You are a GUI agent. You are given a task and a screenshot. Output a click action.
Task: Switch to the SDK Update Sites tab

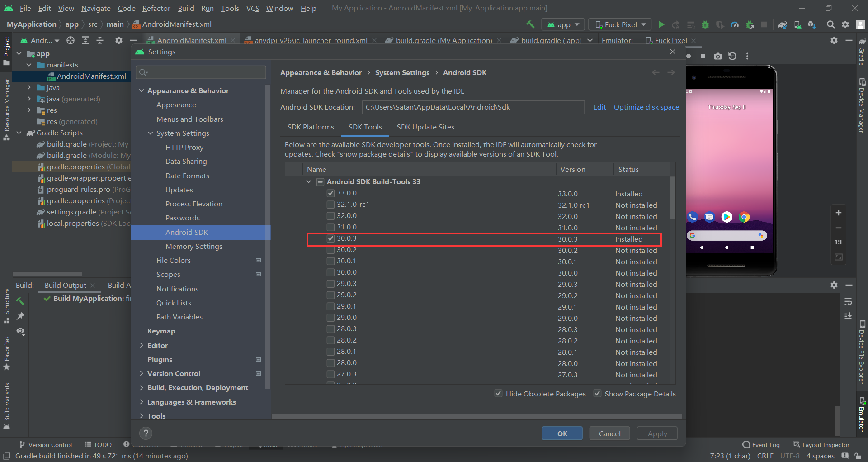coord(425,127)
